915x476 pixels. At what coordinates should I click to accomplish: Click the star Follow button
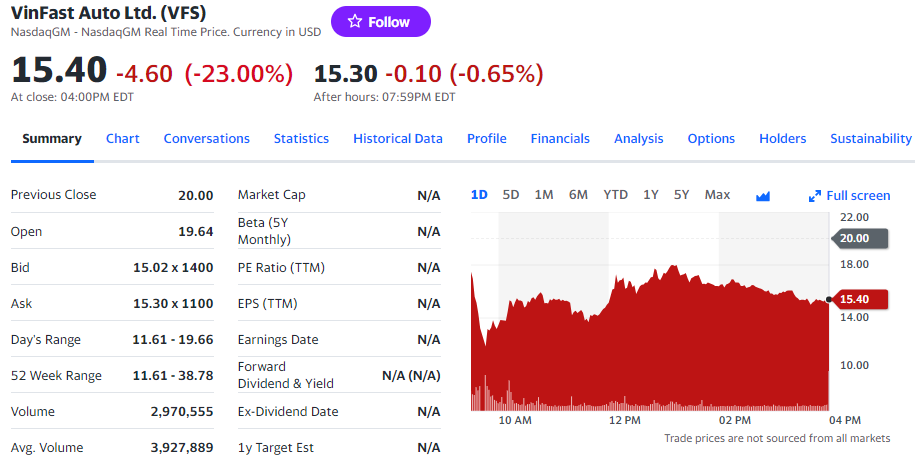click(x=380, y=22)
